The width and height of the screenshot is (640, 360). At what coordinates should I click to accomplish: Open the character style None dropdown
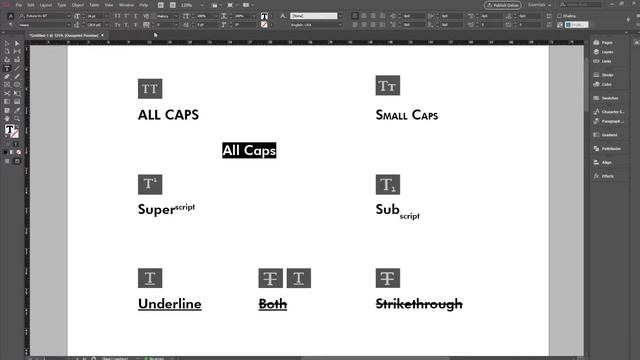click(340, 16)
